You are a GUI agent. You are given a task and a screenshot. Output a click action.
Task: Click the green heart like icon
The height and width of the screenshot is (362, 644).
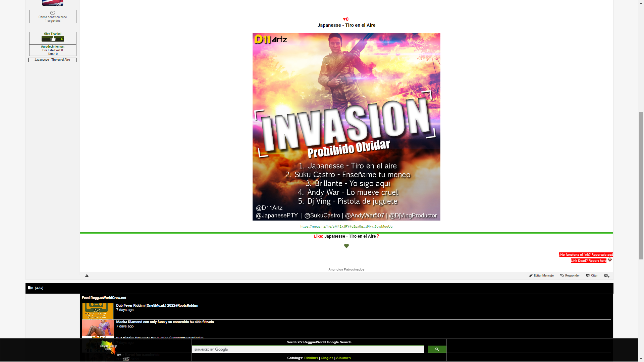pos(346,246)
